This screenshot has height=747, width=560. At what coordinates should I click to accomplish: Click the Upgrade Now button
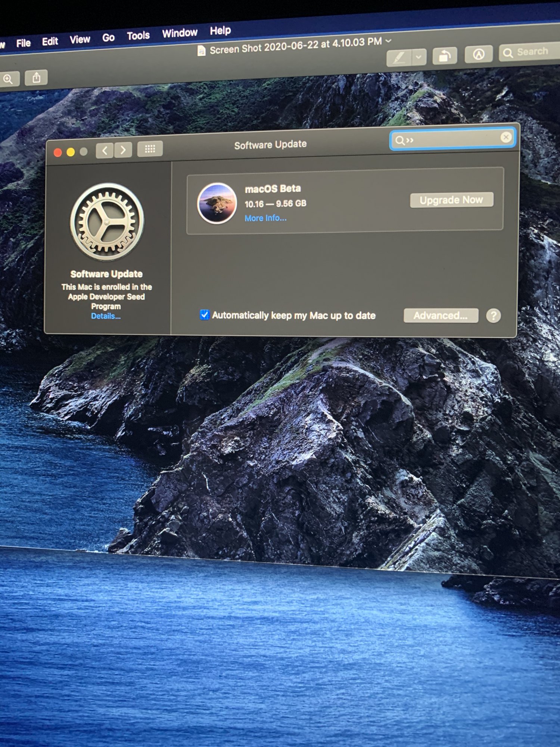(x=451, y=200)
